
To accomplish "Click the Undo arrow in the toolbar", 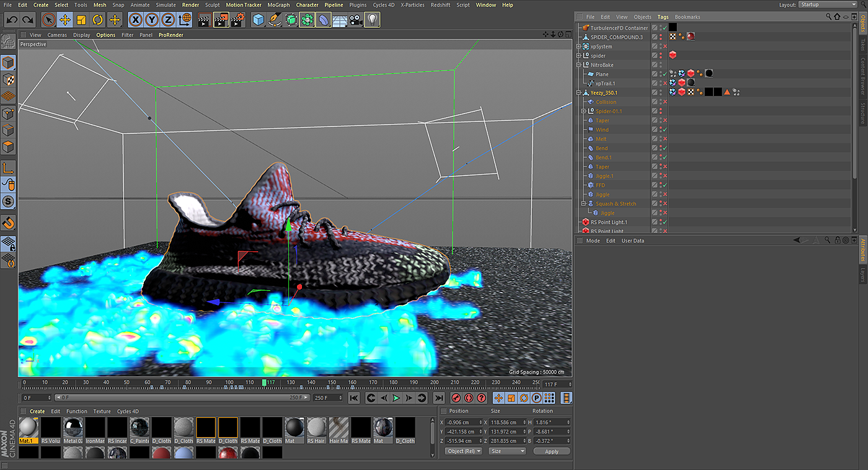I will [x=12, y=20].
